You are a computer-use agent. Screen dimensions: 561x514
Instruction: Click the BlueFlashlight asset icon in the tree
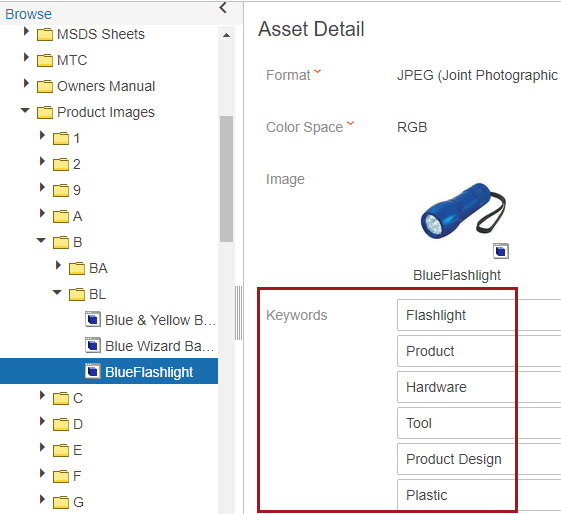pyautogui.click(x=93, y=371)
